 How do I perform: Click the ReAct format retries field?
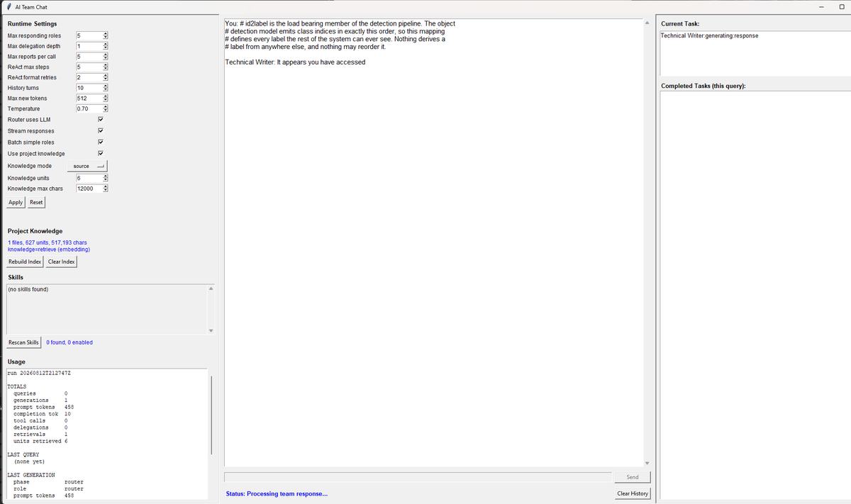tap(89, 77)
